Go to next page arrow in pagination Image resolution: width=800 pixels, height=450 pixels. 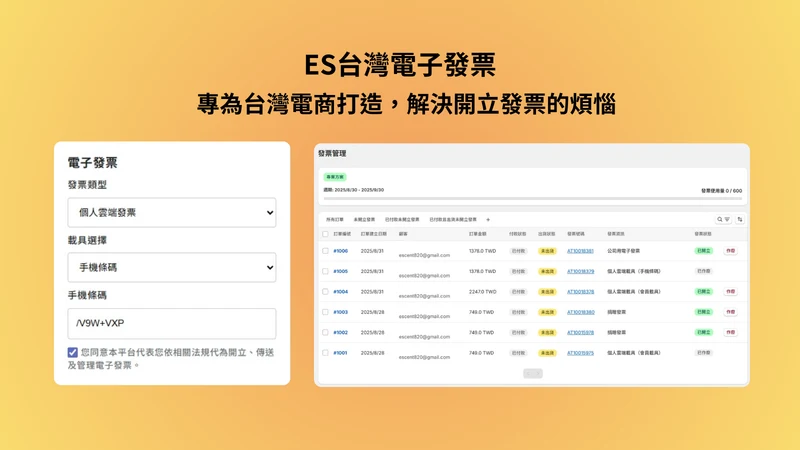(538, 374)
